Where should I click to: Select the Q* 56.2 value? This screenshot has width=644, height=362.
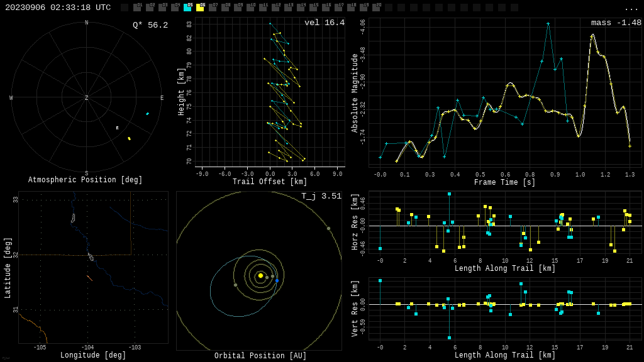(x=150, y=25)
